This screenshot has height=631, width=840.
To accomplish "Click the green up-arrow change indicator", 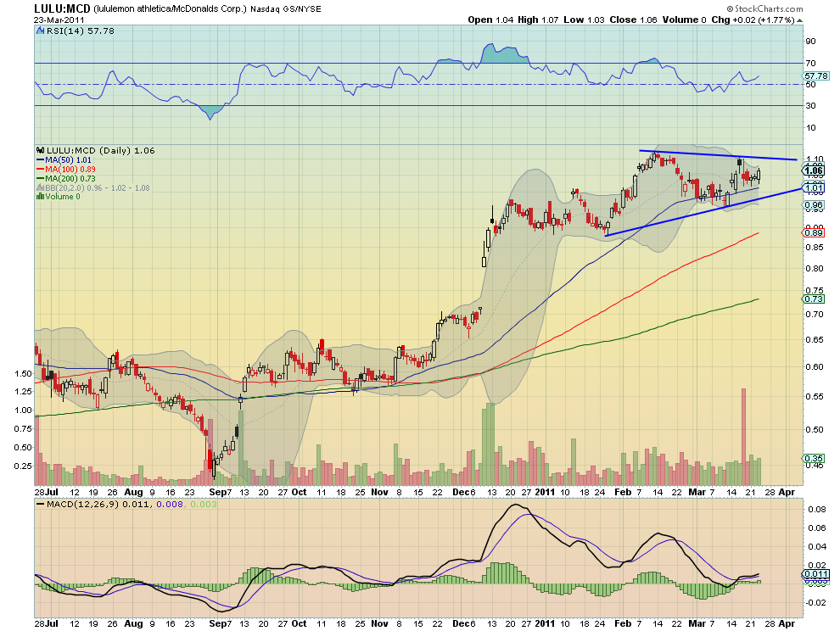I will pos(800,20).
